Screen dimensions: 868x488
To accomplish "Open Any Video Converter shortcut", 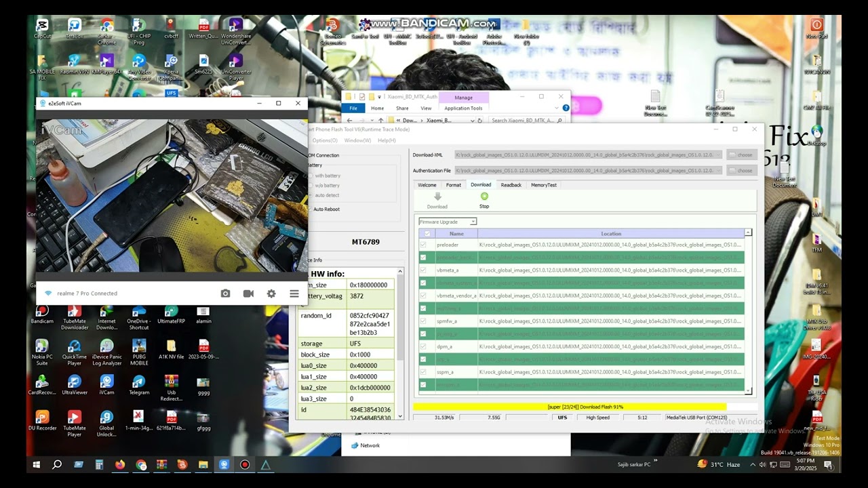I will 139,67.
